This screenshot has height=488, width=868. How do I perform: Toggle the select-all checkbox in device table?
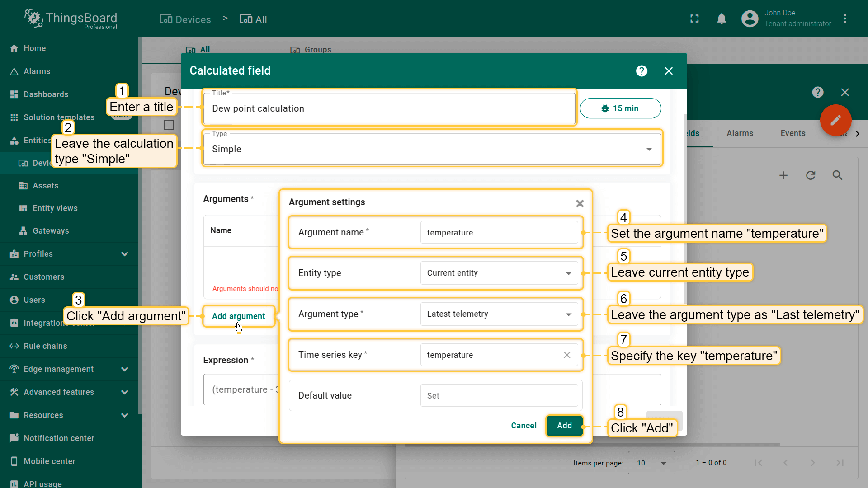169,125
